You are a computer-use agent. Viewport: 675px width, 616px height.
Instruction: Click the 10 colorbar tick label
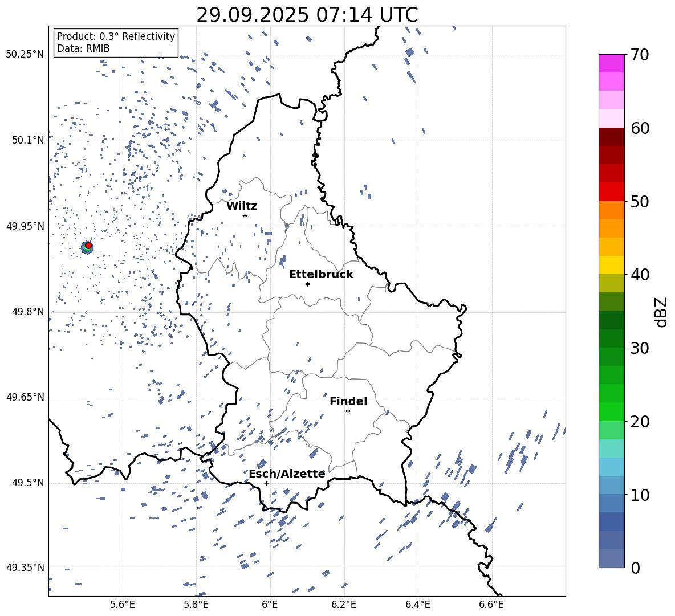[640, 495]
